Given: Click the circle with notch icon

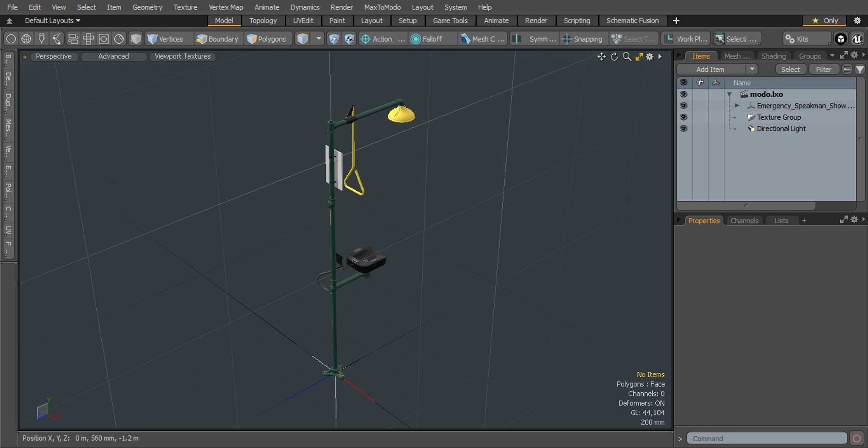Looking at the screenshot, I should [x=119, y=39].
